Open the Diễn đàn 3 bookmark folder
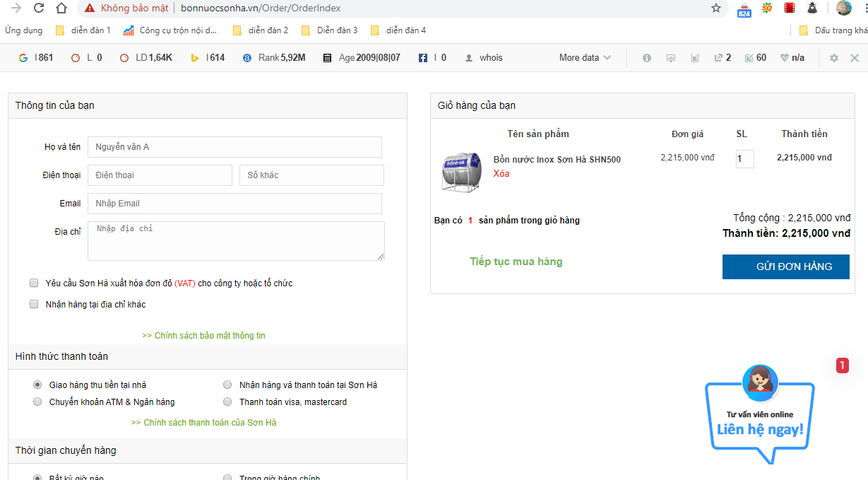This screenshot has width=868, height=480. coord(330,30)
